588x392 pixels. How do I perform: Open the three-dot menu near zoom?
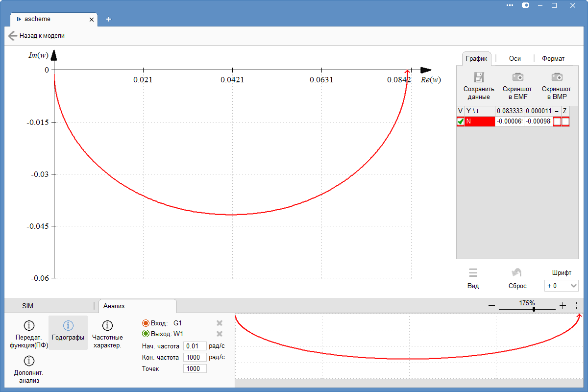[x=576, y=305]
